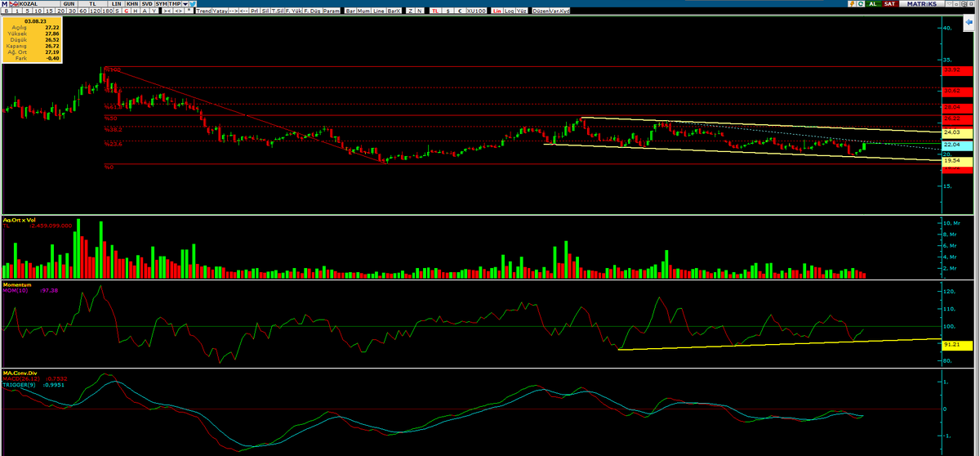Select the red TL currency button
This screenshot has height=456, width=980.
pyautogui.click(x=435, y=11)
